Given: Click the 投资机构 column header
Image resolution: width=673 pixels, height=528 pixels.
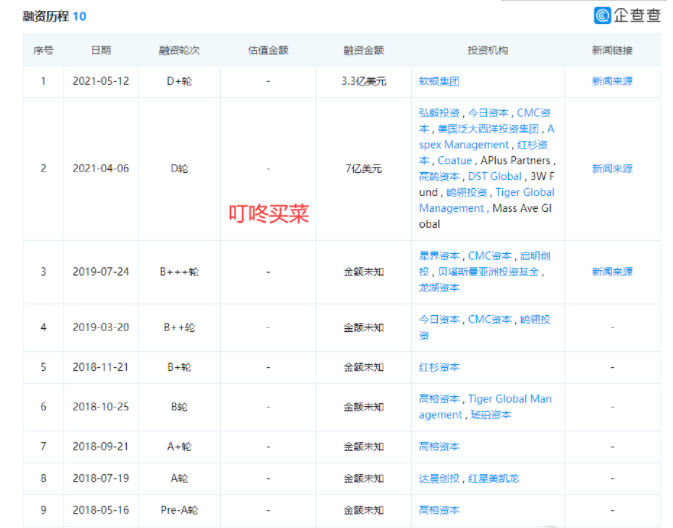Looking at the screenshot, I should pyautogui.click(x=488, y=50).
